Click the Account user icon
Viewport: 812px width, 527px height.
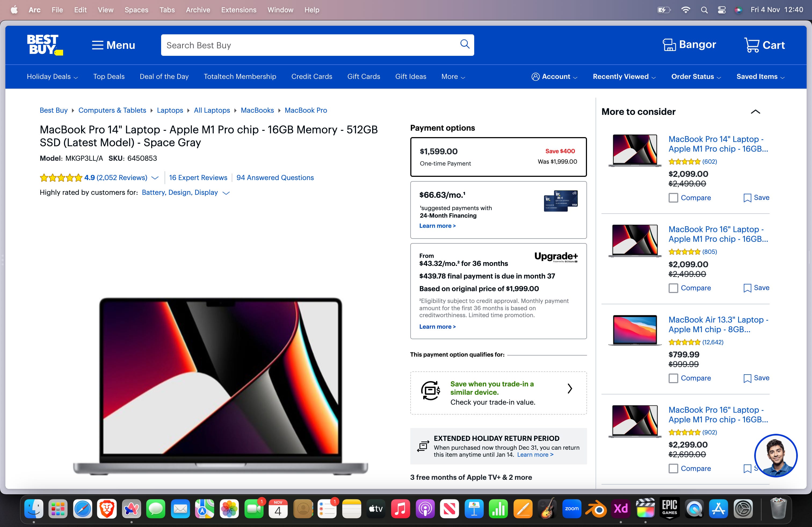(536, 77)
